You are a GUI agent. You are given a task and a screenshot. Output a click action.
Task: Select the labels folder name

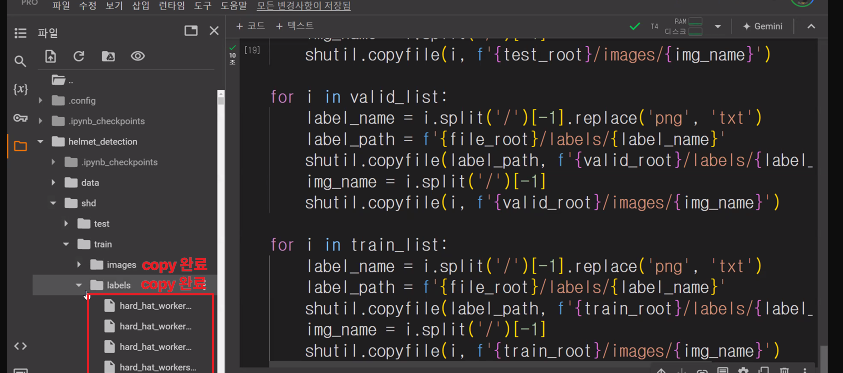pyautogui.click(x=119, y=285)
